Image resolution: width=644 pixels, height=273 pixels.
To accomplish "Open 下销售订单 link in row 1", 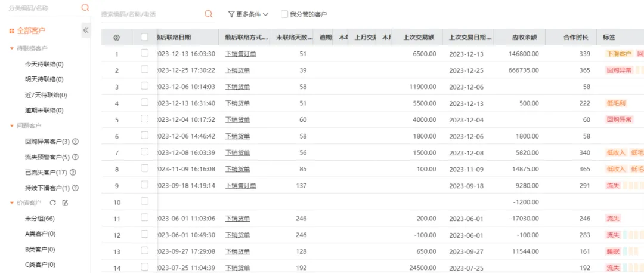I will pyautogui.click(x=241, y=54).
